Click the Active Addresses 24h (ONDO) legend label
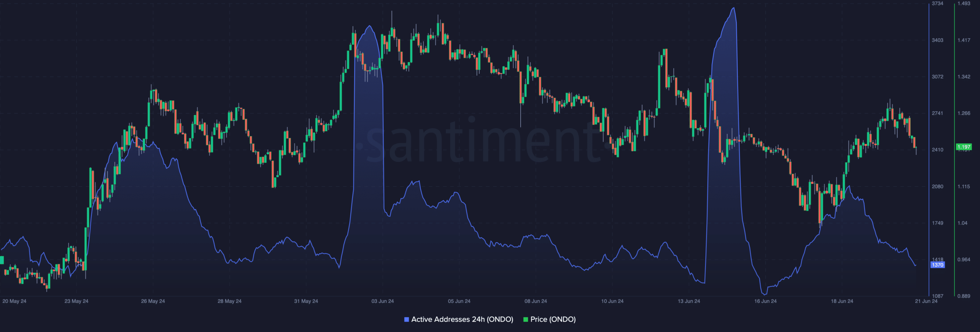 click(x=462, y=319)
